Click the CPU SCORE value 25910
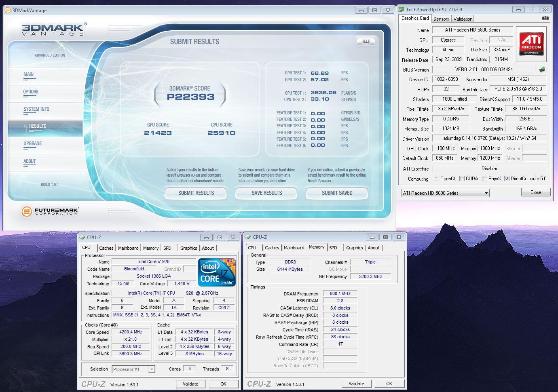Viewport: 558px width, 392px height. pos(221,133)
